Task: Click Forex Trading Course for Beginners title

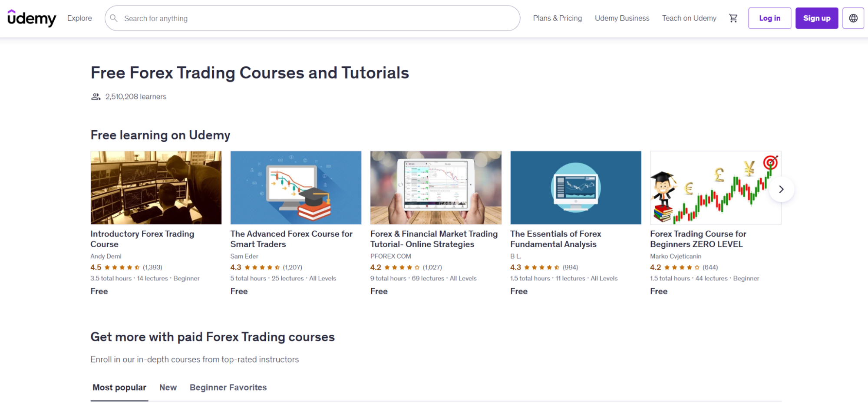Action: [x=698, y=239]
